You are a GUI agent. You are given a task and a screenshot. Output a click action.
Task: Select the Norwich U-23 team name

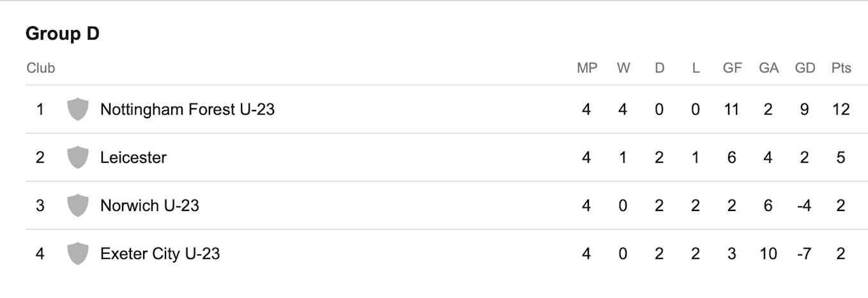(149, 205)
